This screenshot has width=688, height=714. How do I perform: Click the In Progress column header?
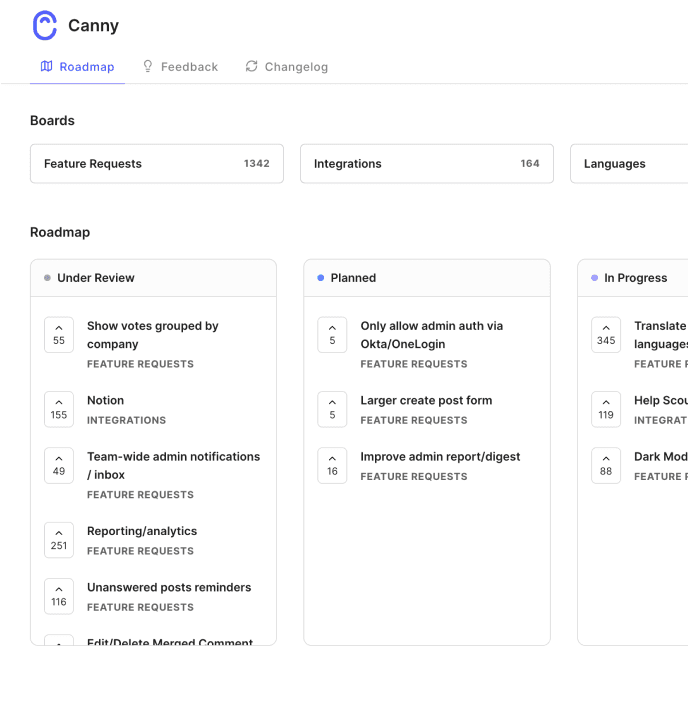(633, 278)
